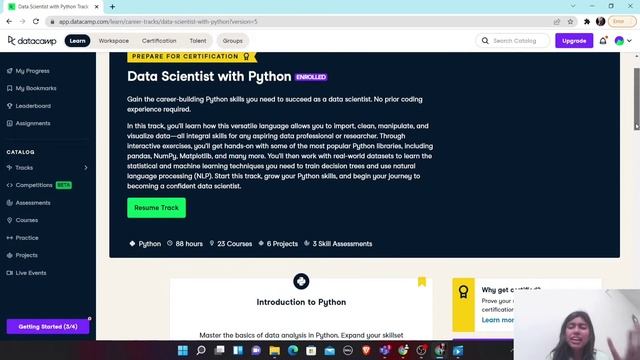Open Brave browser from taskbar

[x=366, y=351]
